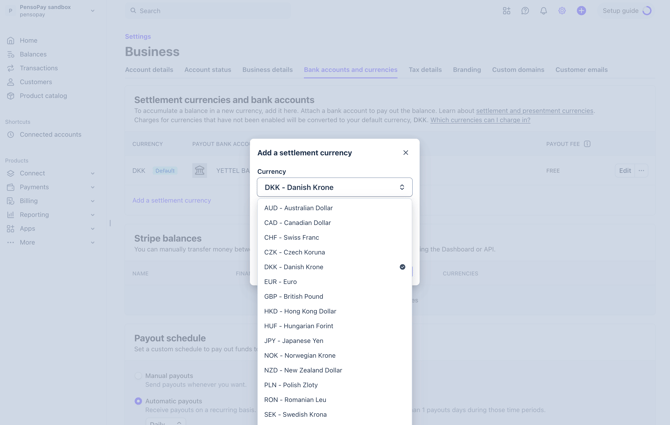
Task: Open Product catalog in sidebar
Action: point(43,96)
